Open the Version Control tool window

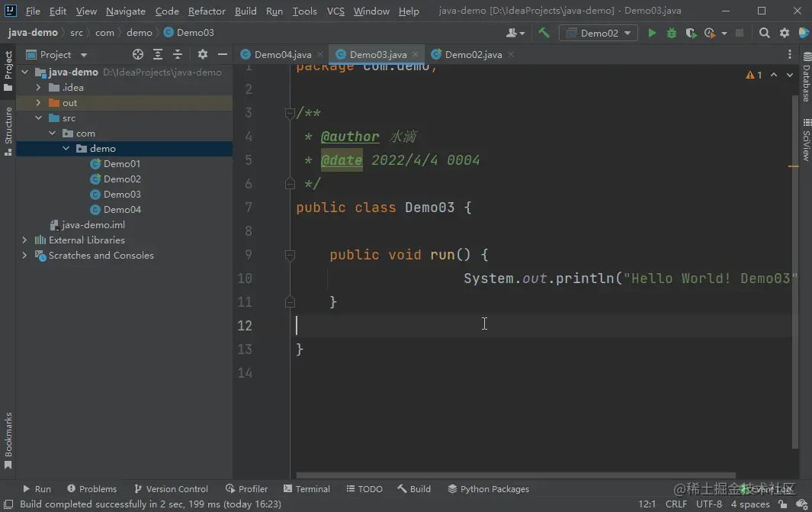(x=171, y=489)
